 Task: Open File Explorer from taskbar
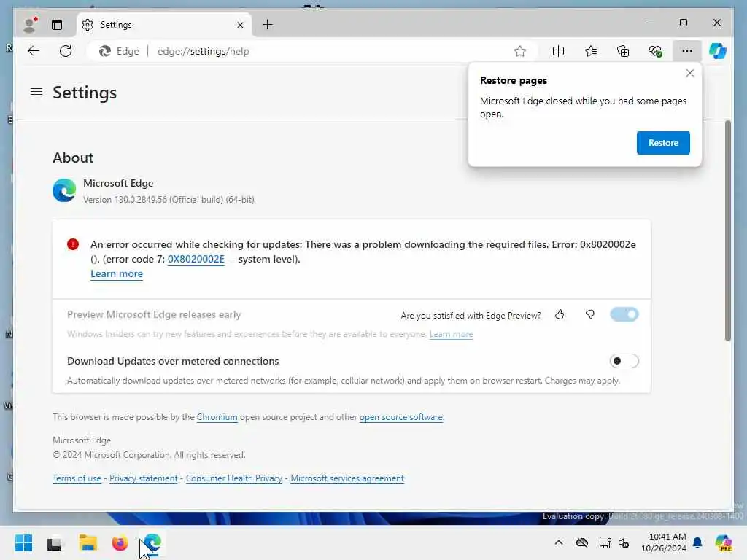pyautogui.click(x=88, y=542)
